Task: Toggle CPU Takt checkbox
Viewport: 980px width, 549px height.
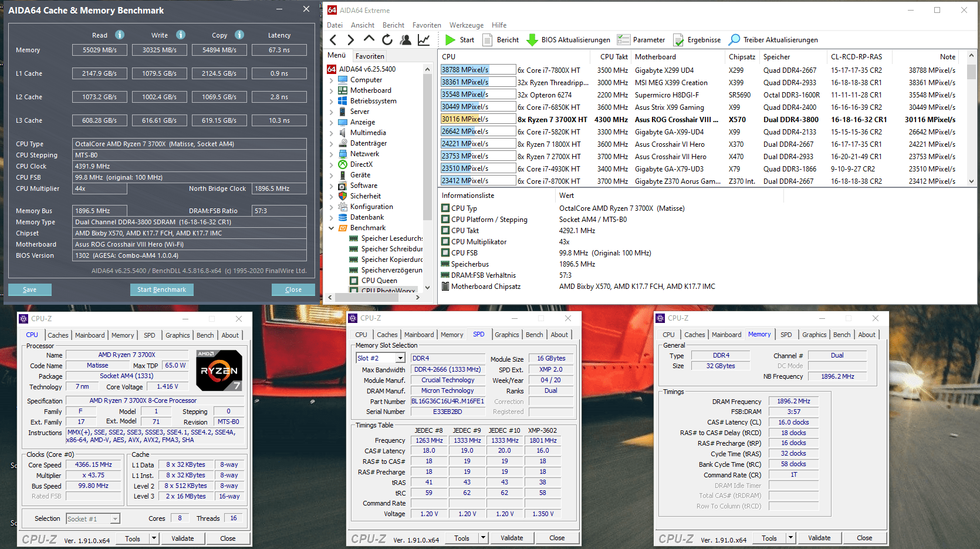Action: pyautogui.click(x=445, y=231)
